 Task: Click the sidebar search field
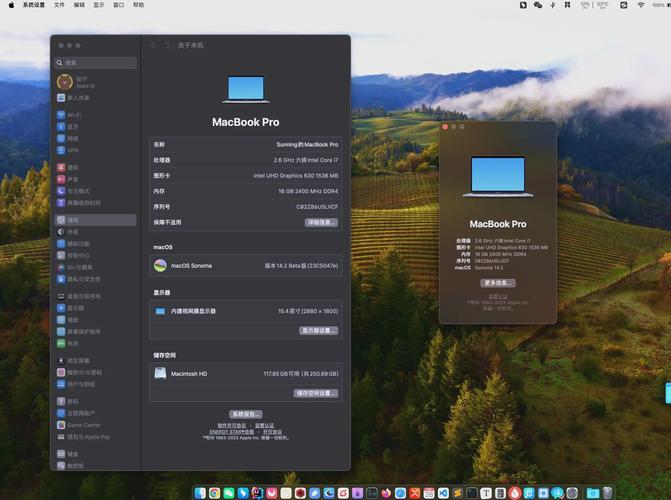[96, 63]
